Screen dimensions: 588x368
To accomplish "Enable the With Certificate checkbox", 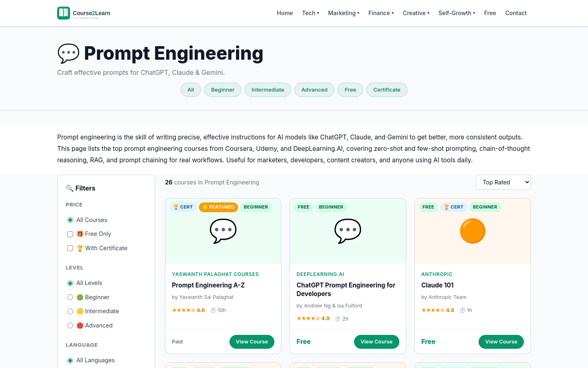I will click(x=70, y=248).
